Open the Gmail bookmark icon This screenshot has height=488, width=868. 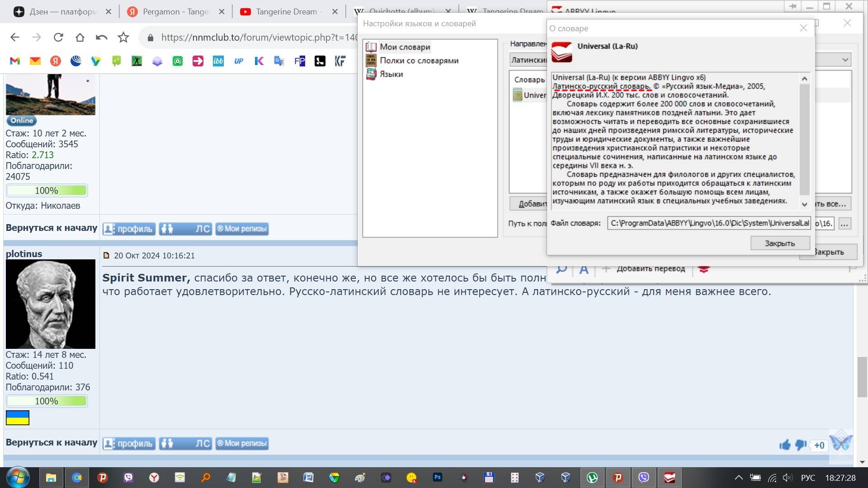click(15, 61)
